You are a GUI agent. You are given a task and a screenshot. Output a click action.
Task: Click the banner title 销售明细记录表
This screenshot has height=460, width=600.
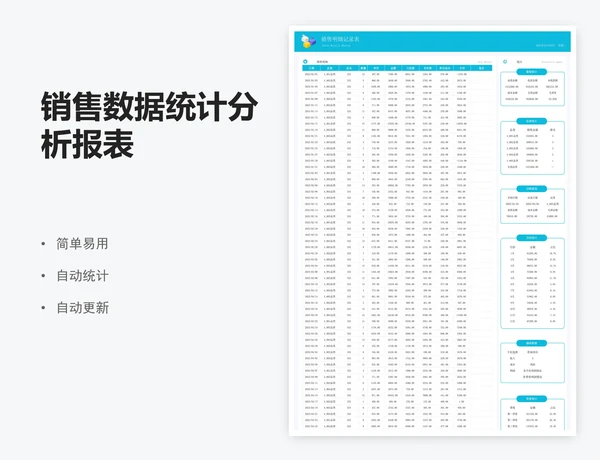click(340, 39)
